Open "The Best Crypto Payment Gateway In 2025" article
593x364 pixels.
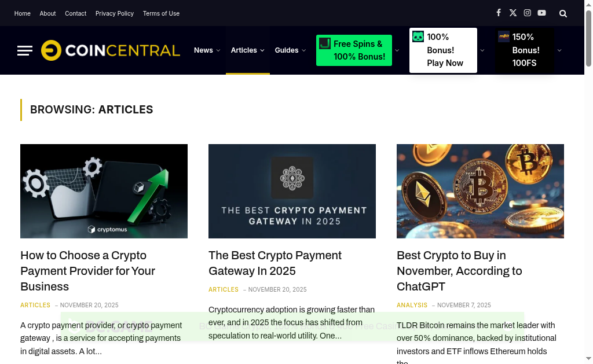point(274,263)
